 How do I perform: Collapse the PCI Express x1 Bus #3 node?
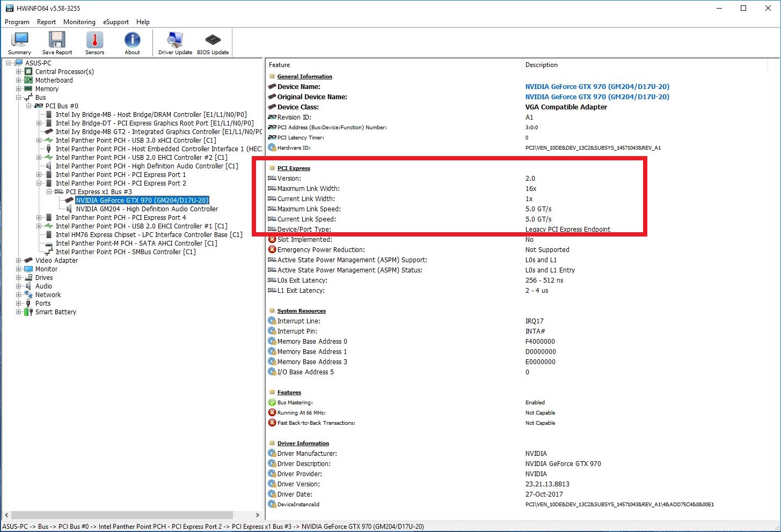[x=49, y=191]
